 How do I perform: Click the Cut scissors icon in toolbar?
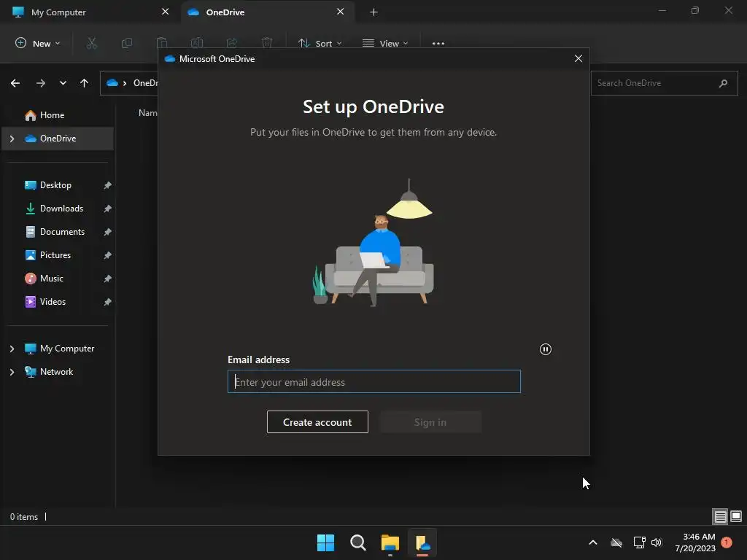91,43
